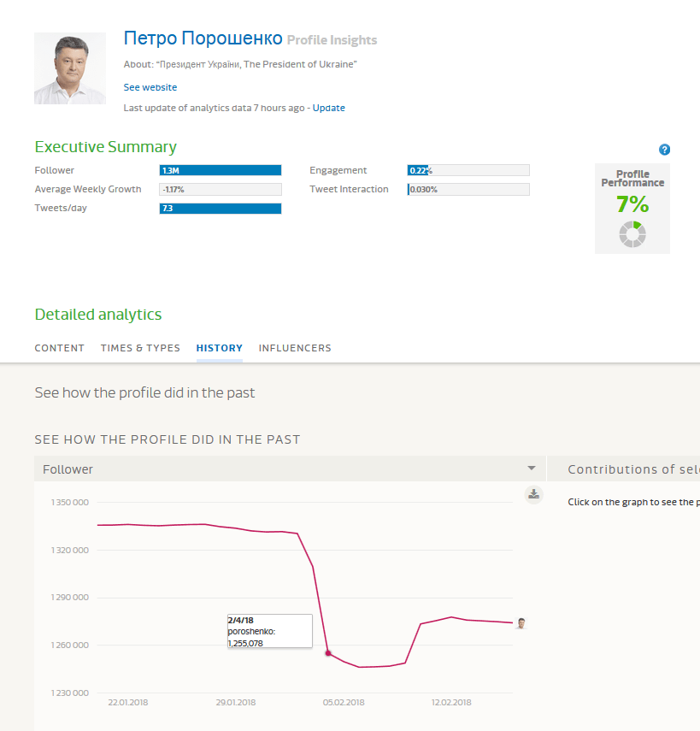700x731 pixels.
Task: Click the Follower 1.3M progress bar
Action: tap(221, 170)
